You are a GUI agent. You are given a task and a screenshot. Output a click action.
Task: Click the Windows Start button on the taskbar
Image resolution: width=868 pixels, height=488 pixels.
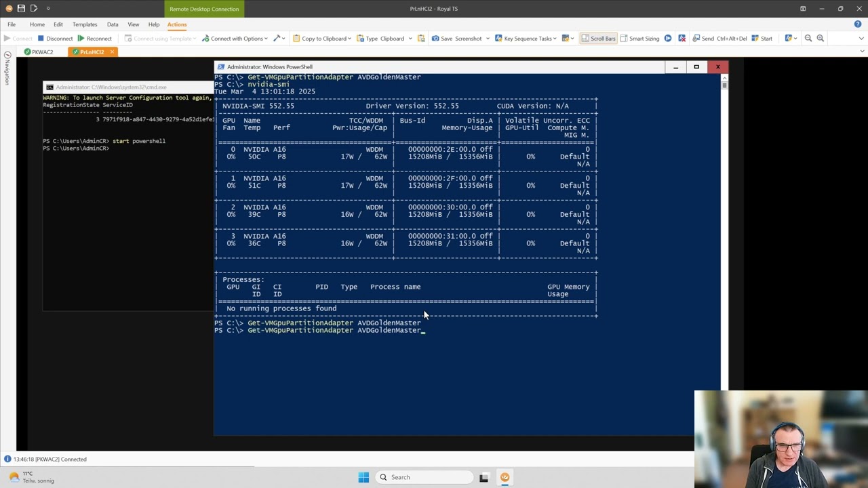[x=363, y=477]
